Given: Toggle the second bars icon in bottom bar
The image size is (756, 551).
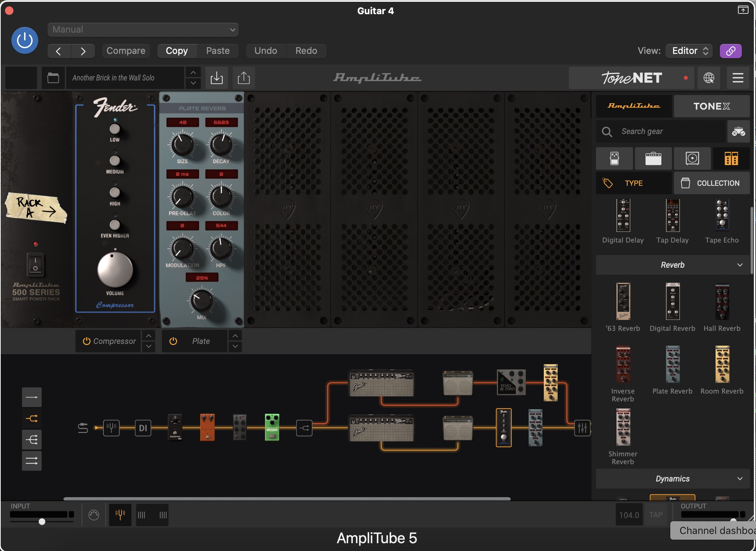Looking at the screenshot, I should tap(163, 515).
